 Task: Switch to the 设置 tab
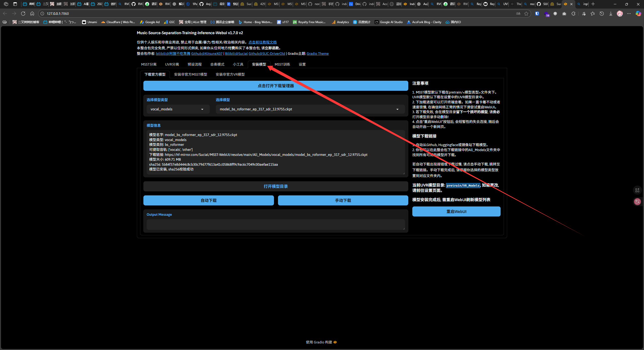[302, 64]
